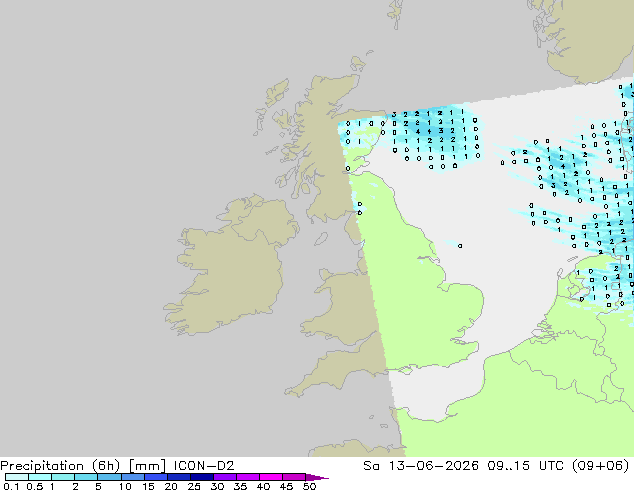
Task: Click the 2–5 mm legend swatch
Action: click(x=86, y=477)
